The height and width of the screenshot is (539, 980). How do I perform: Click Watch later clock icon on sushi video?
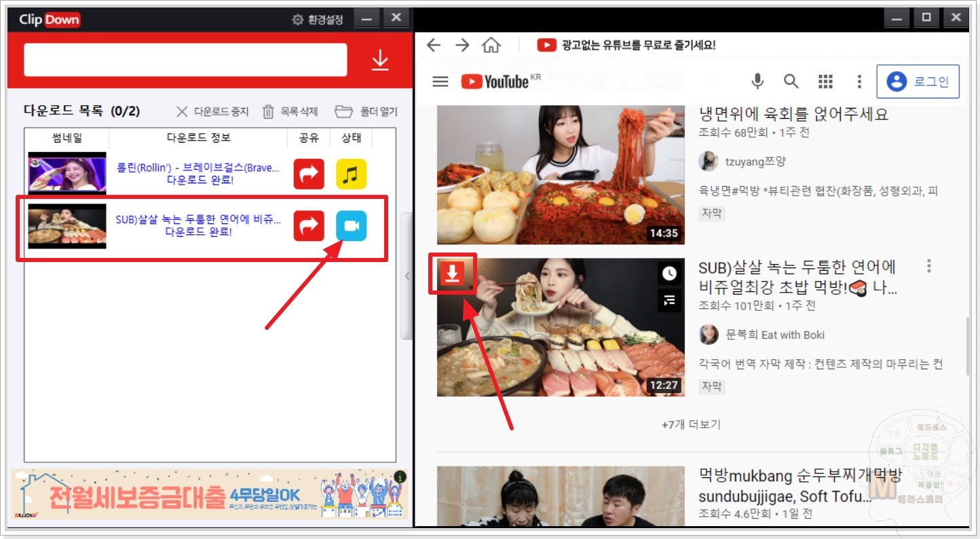[670, 274]
